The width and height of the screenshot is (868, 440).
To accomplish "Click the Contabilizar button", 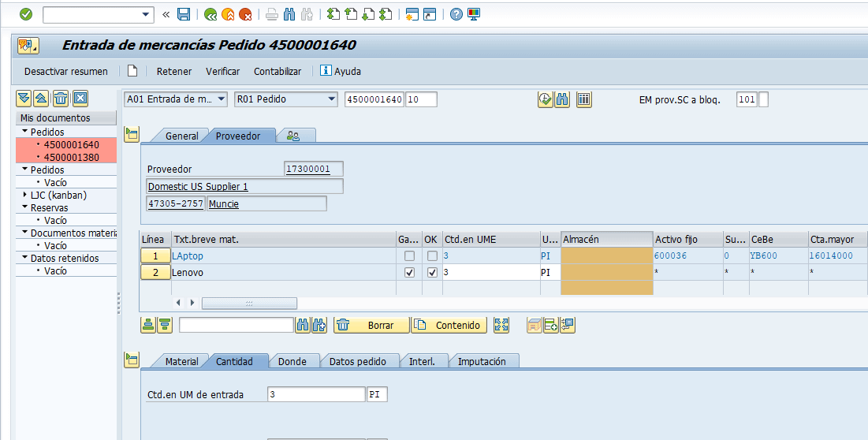I will click(x=278, y=71).
